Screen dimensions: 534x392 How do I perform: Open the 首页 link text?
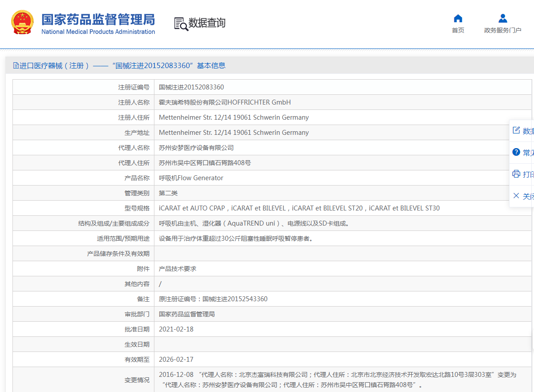point(458,30)
